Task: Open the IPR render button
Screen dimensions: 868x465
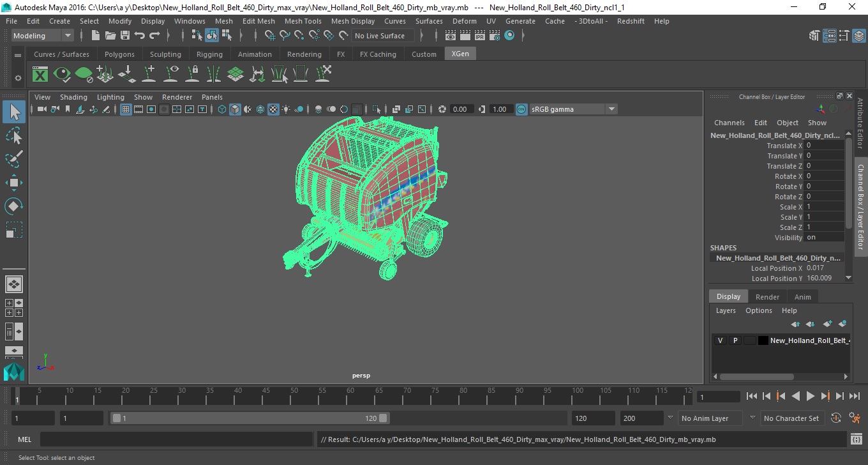Action: [x=480, y=36]
